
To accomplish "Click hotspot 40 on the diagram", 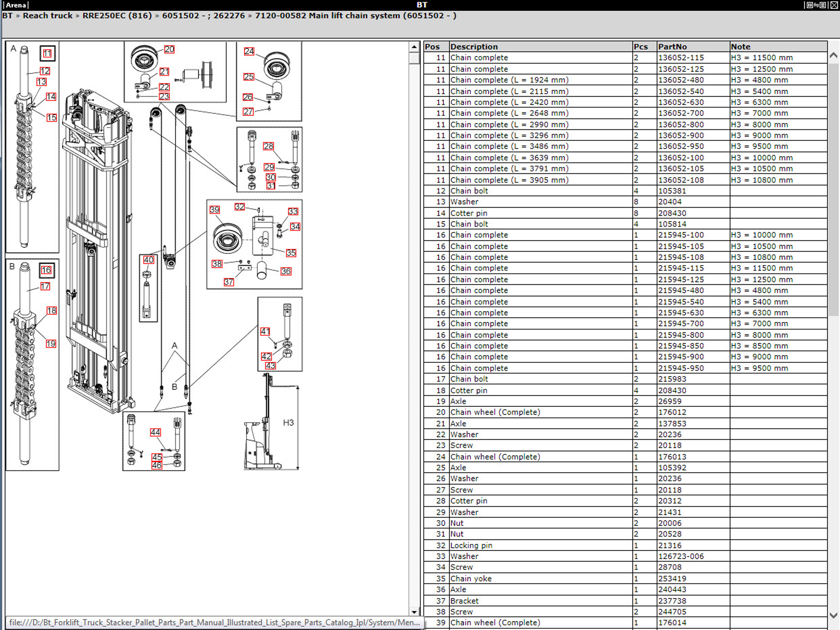I will 149,260.
